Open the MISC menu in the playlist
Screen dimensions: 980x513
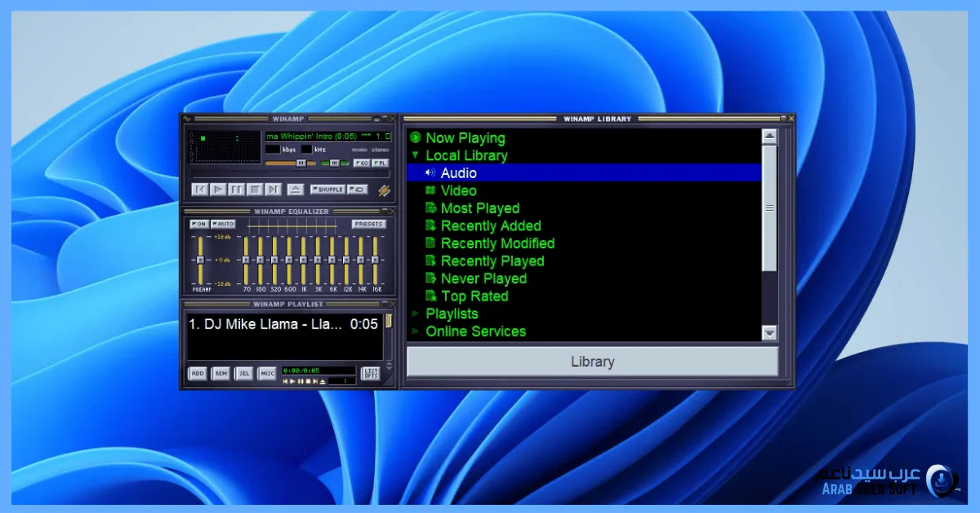265,372
